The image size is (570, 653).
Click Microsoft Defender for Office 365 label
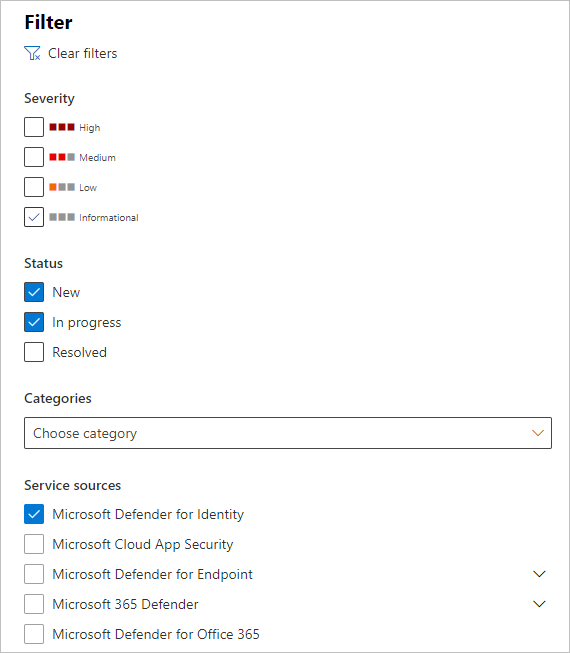tap(156, 634)
